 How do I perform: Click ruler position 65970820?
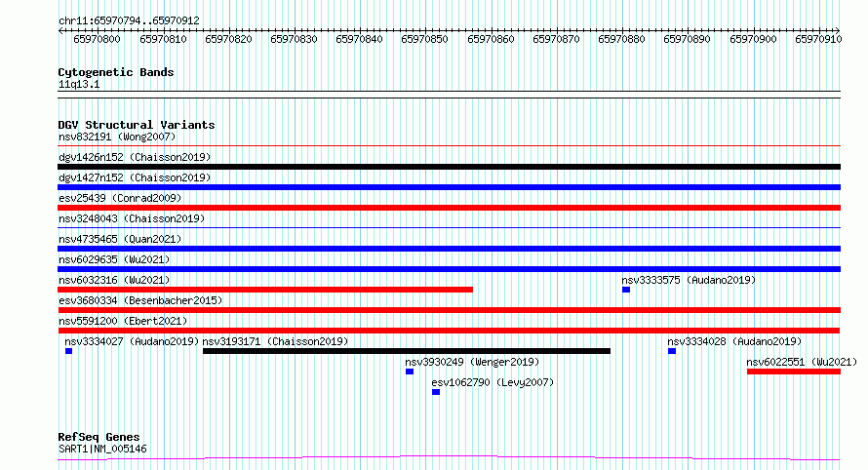point(228,39)
